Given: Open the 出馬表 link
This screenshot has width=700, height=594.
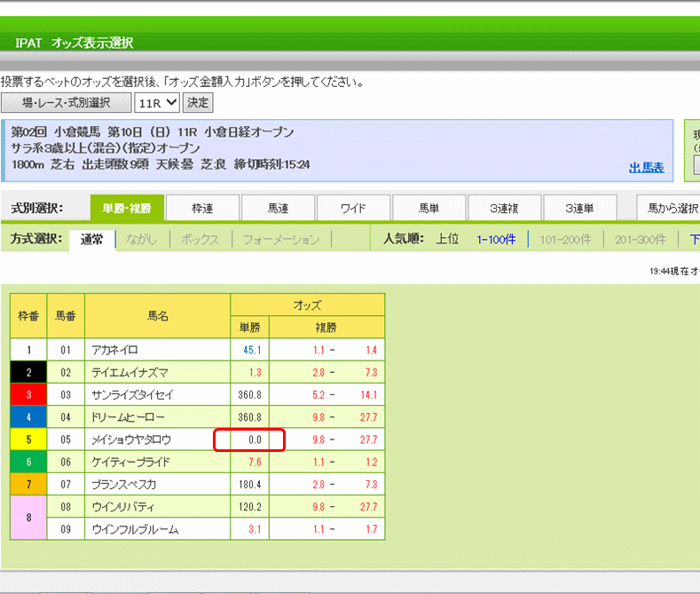Looking at the screenshot, I should click(x=646, y=168).
